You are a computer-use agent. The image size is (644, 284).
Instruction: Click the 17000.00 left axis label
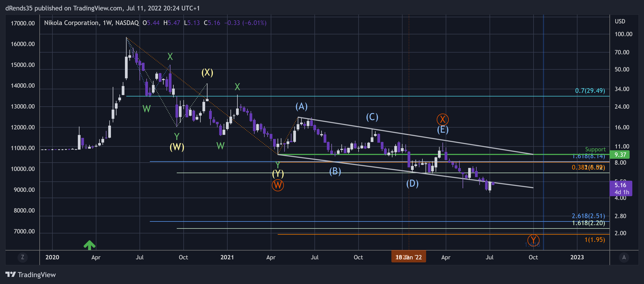[23, 23]
